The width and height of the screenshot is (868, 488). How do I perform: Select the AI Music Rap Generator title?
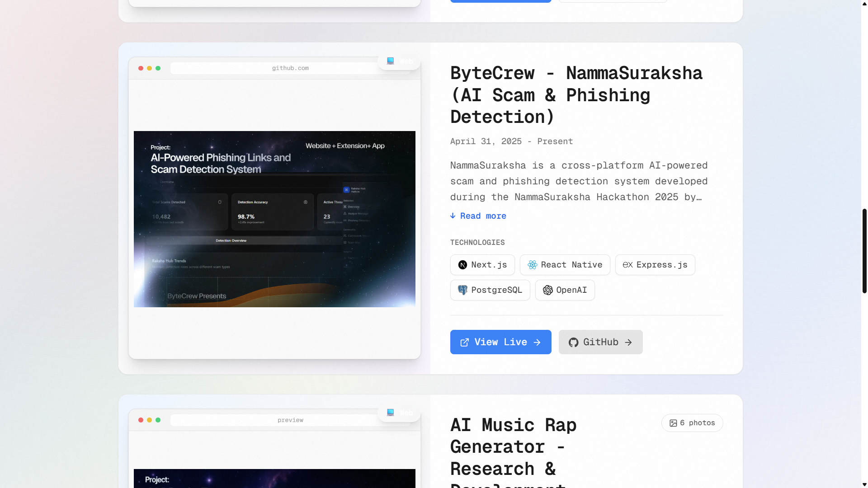point(514,451)
